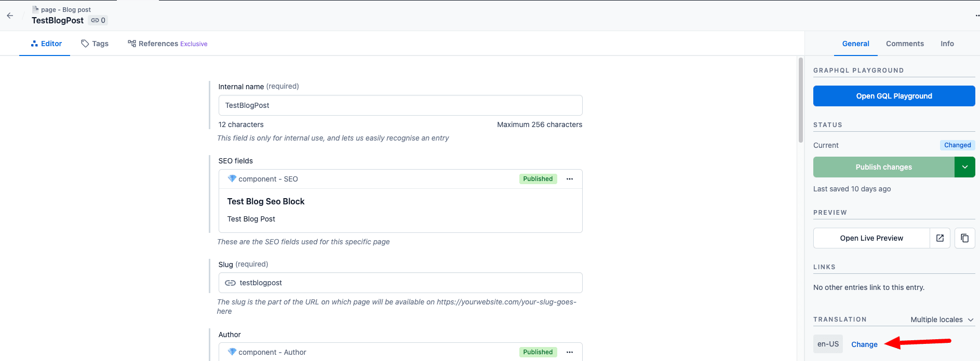Click the slug link icon
980x361 pixels.
pos(230,283)
